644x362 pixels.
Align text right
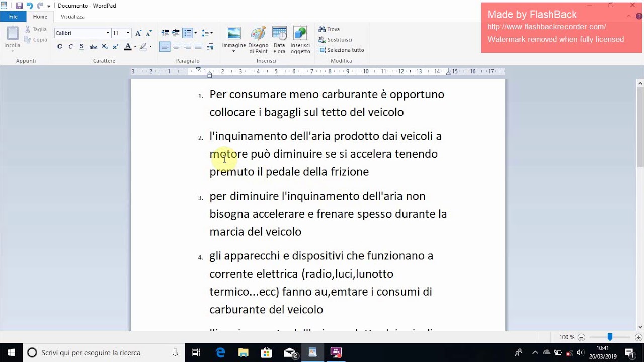point(187,47)
